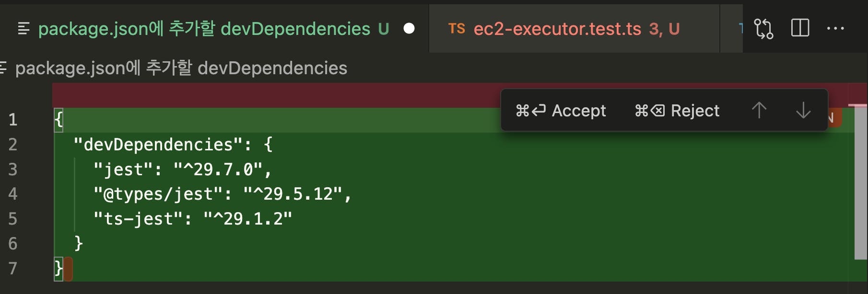Image resolution: width=868 pixels, height=294 pixels.
Task: Click the "@types/jest" entry on line 4
Action: pos(158,194)
